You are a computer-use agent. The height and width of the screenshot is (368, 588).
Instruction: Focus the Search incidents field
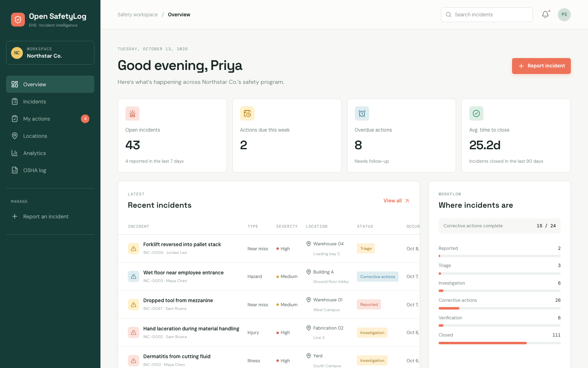click(x=487, y=15)
